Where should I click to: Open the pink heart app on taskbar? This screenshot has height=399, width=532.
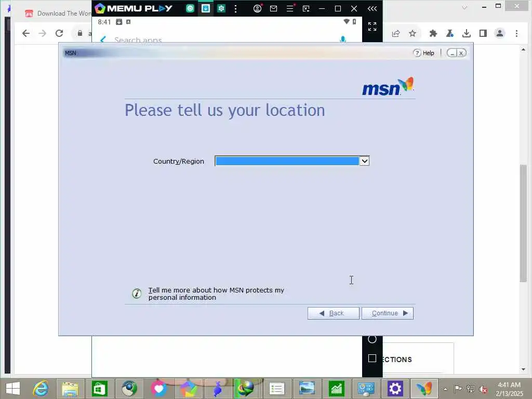159,389
